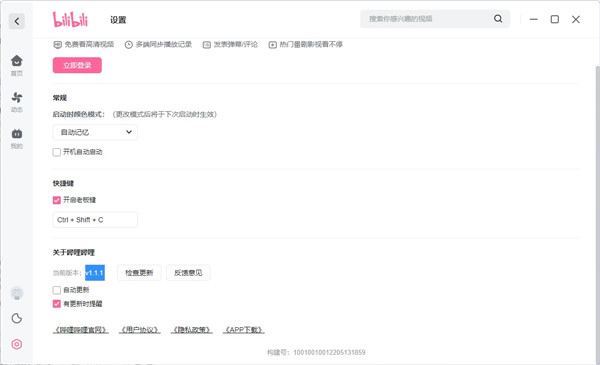
Task: Click the search magnifier icon
Action: 498,19
